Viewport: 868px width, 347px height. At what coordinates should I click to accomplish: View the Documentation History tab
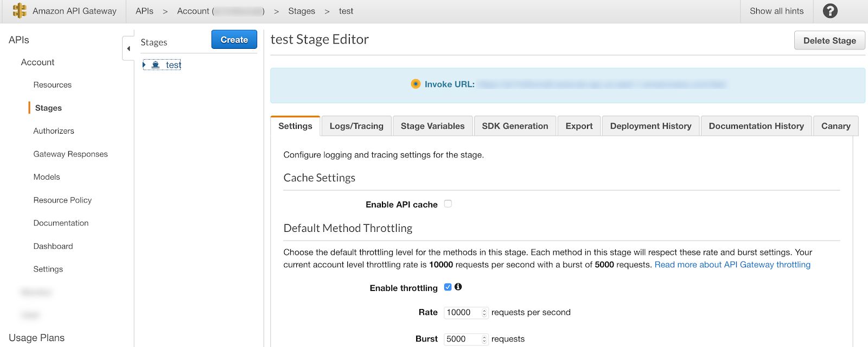756,126
